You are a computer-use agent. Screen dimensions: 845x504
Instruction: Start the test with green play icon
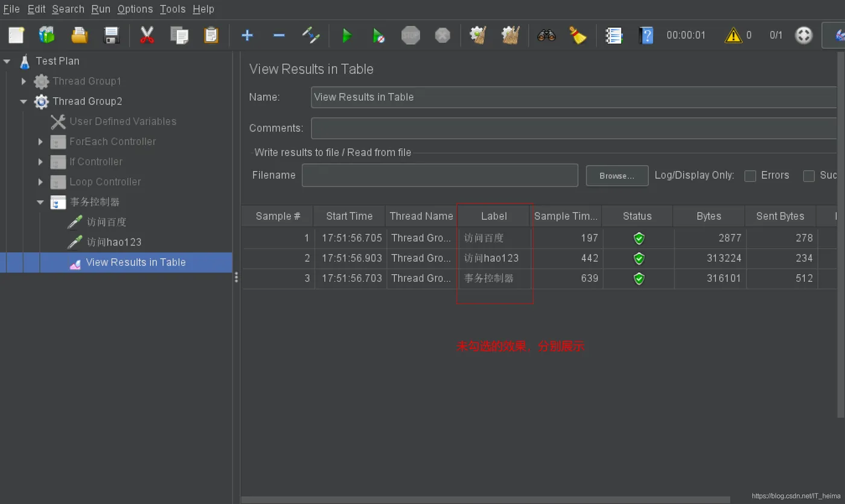(347, 36)
